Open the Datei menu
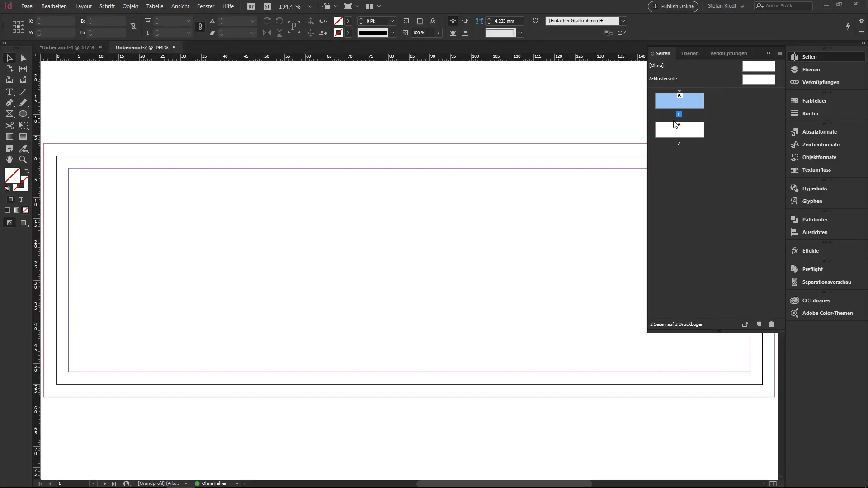This screenshot has height=488, width=868. 27,6
